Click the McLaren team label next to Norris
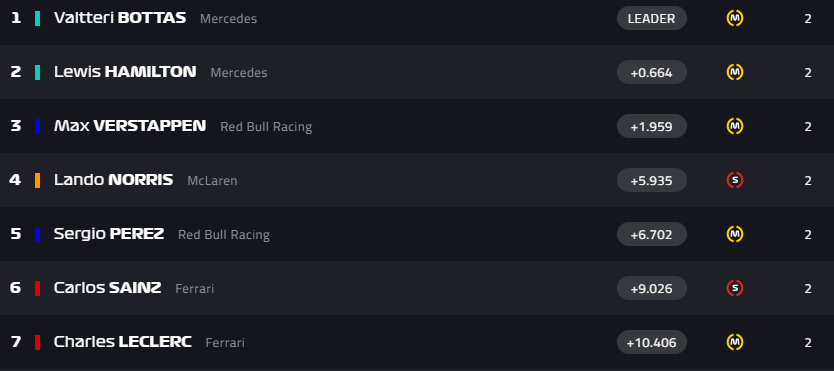Screen dimensions: 834x371 tap(212, 181)
